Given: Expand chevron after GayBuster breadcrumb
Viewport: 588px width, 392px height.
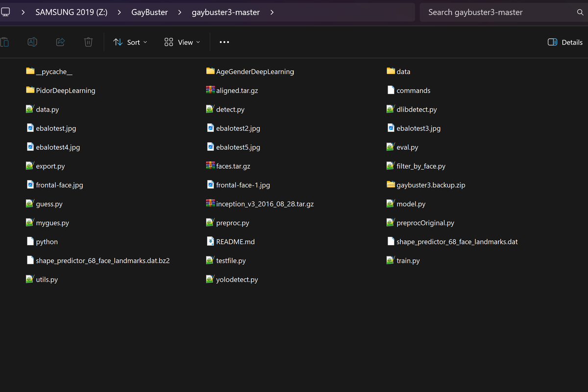Looking at the screenshot, I should click(180, 12).
